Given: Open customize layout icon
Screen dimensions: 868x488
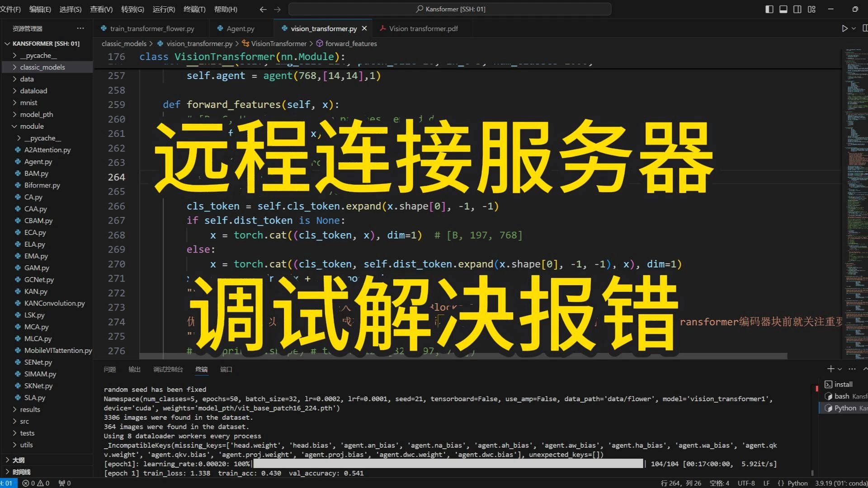Looking at the screenshot, I should pos(812,9).
